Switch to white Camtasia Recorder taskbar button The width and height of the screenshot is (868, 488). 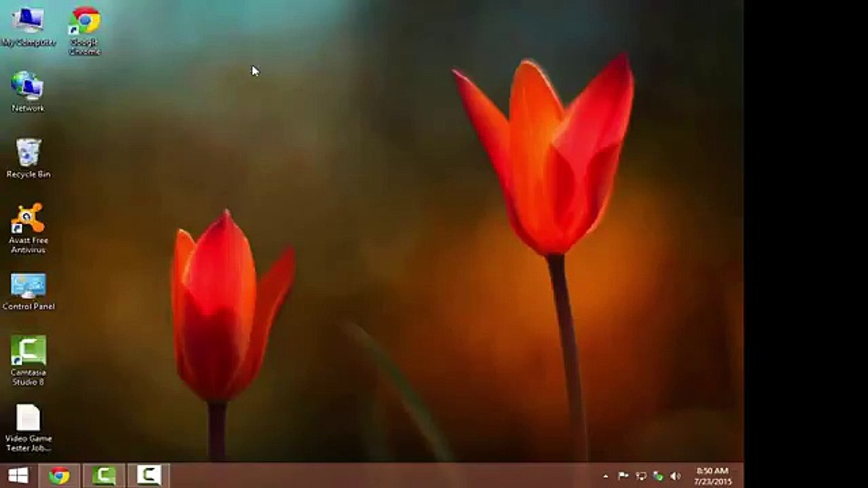tap(148, 475)
